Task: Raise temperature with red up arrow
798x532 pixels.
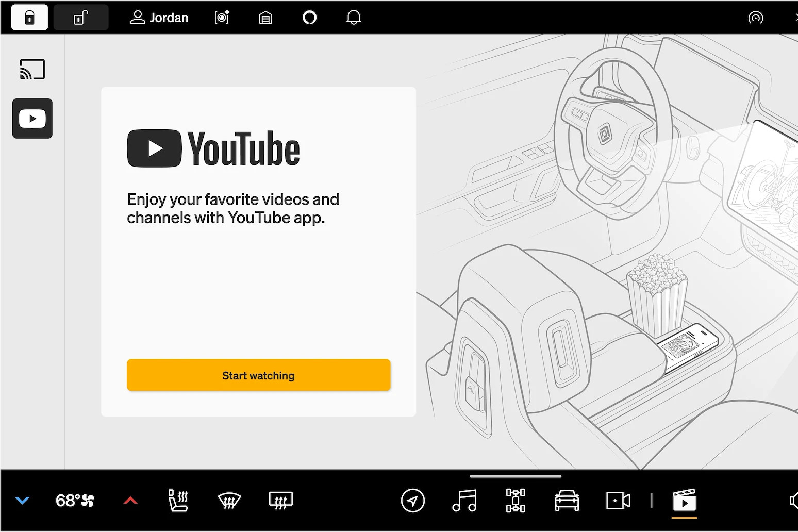Action: (x=130, y=500)
